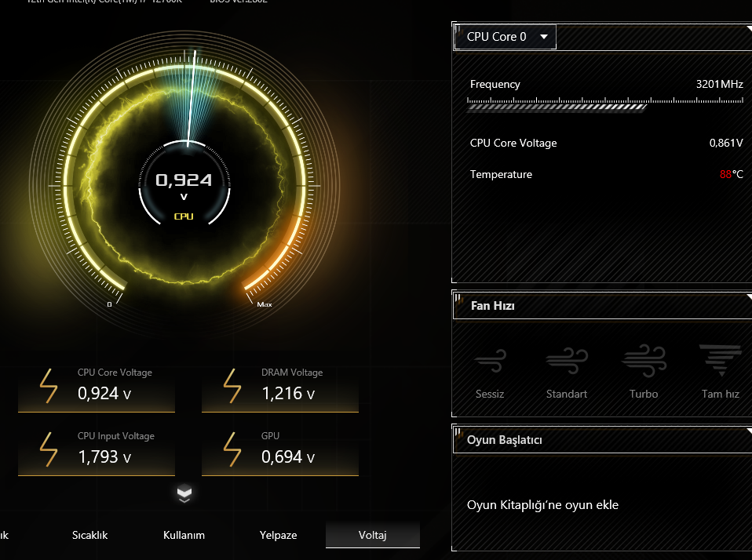752x560 pixels.
Task: Select the Tam hız fan speed icon
Action: [x=721, y=360]
